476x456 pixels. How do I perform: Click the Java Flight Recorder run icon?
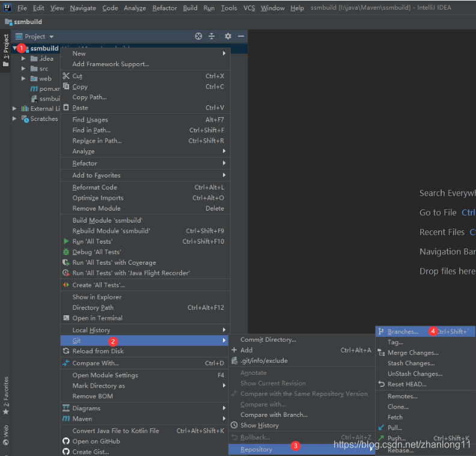[x=66, y=273]
